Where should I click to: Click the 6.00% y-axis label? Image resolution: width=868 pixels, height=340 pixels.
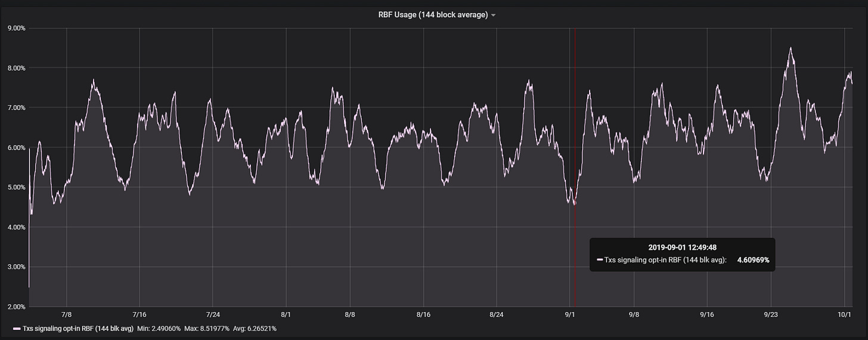(16, 148)
